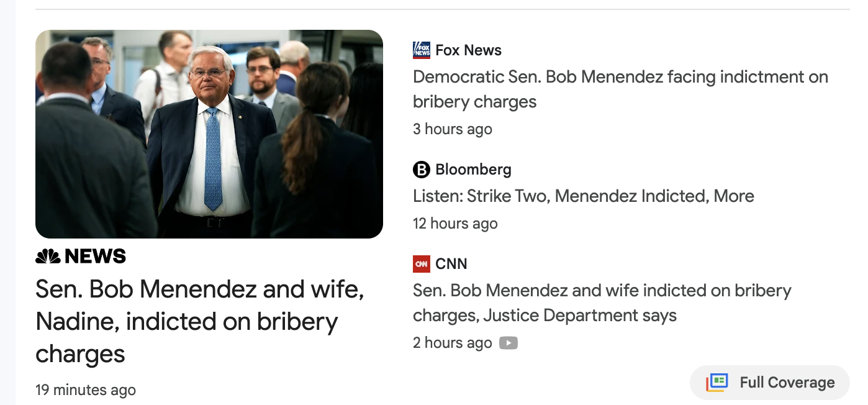868x405 pixels.
Task: Click the '12 hours ago' timestamp
Action: pos(455,224)
